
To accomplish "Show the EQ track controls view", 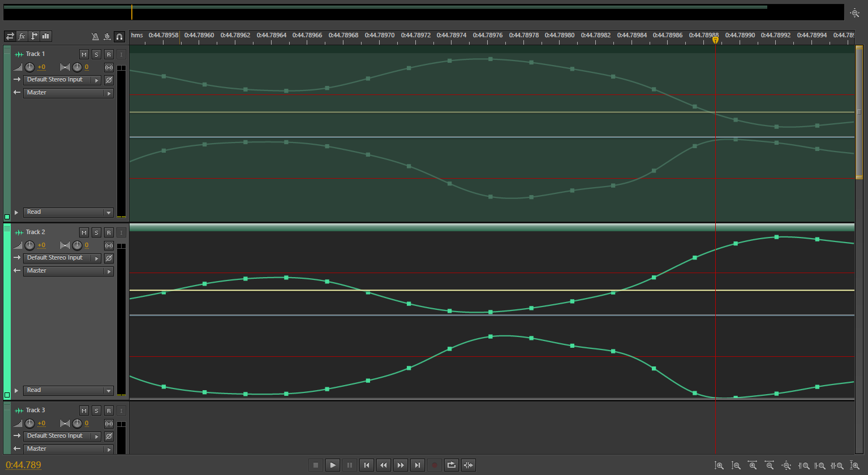I will click(46, 36).
